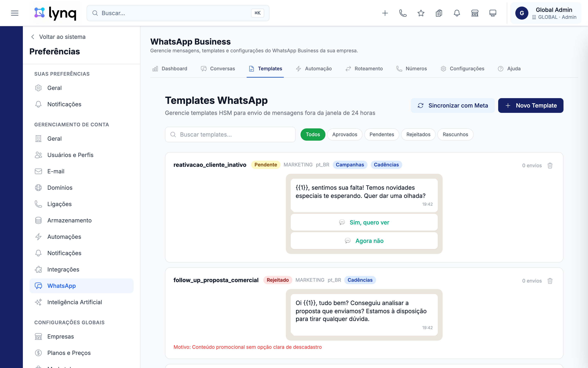Click Cadências tag on reativacao_cliente_inativo
Image resolution: width=588 pixels, height=368 pixels.
386,165
